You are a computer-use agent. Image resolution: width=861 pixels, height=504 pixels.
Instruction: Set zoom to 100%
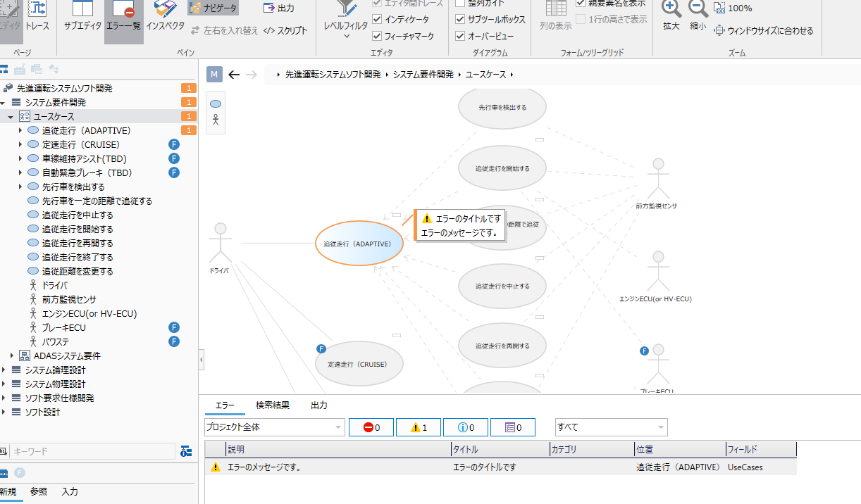(733, 8)
